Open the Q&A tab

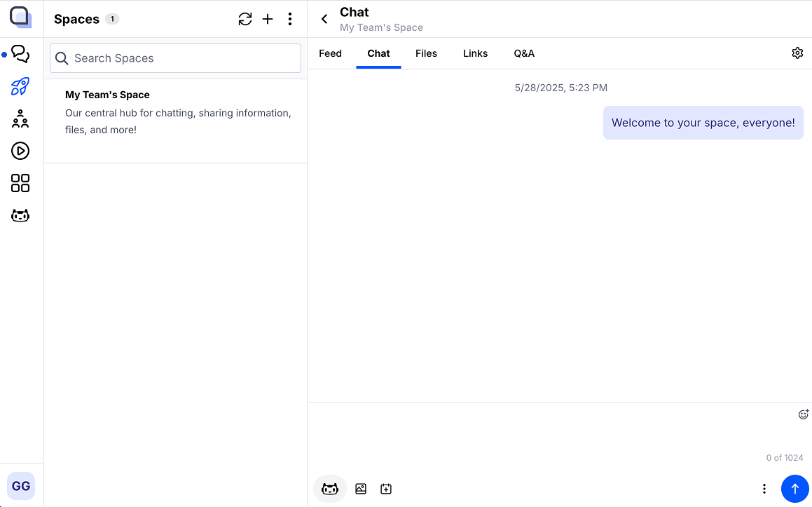click(x=524, y=53)
